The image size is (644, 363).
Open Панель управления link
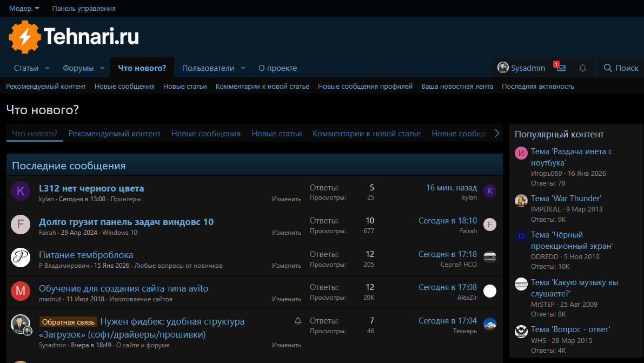click(x=84, y=8)
